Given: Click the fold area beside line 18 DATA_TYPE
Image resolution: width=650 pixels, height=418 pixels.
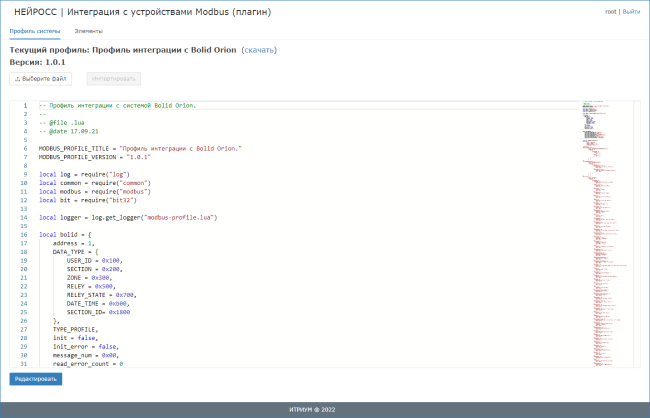Looking at the screenshot, I should pos(34,252).
